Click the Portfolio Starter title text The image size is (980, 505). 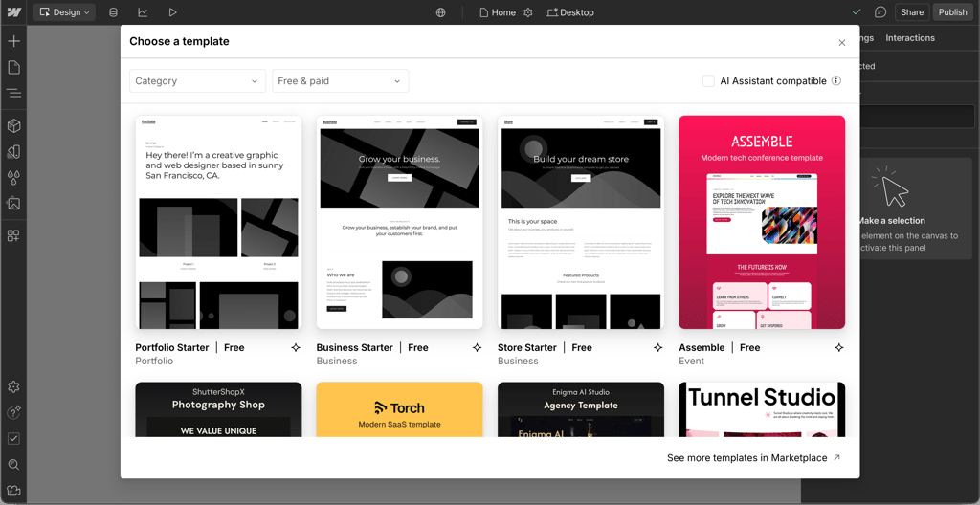[x=172, y=347]
